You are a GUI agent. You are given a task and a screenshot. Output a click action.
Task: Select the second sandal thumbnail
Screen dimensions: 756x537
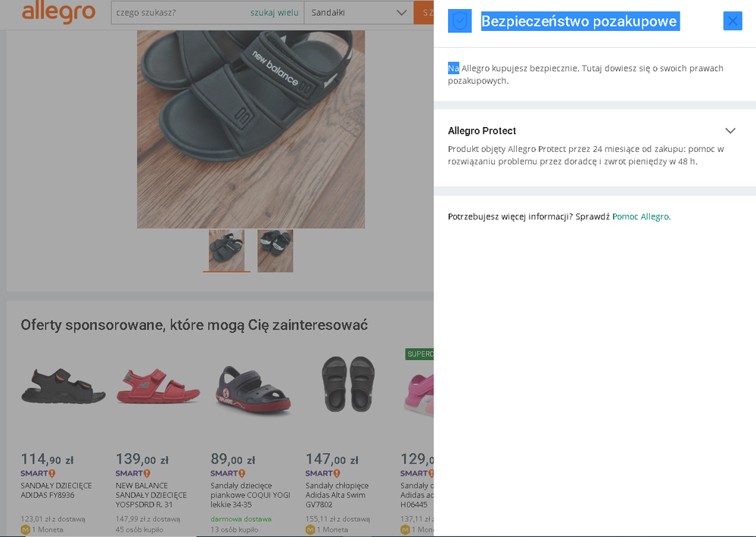click(x=275, y=250)
